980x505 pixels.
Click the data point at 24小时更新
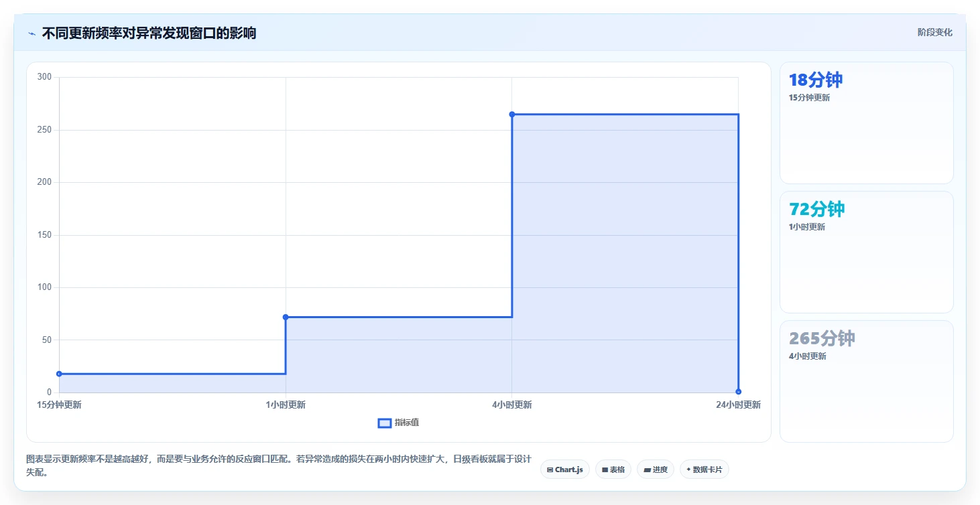coord(738,392)
